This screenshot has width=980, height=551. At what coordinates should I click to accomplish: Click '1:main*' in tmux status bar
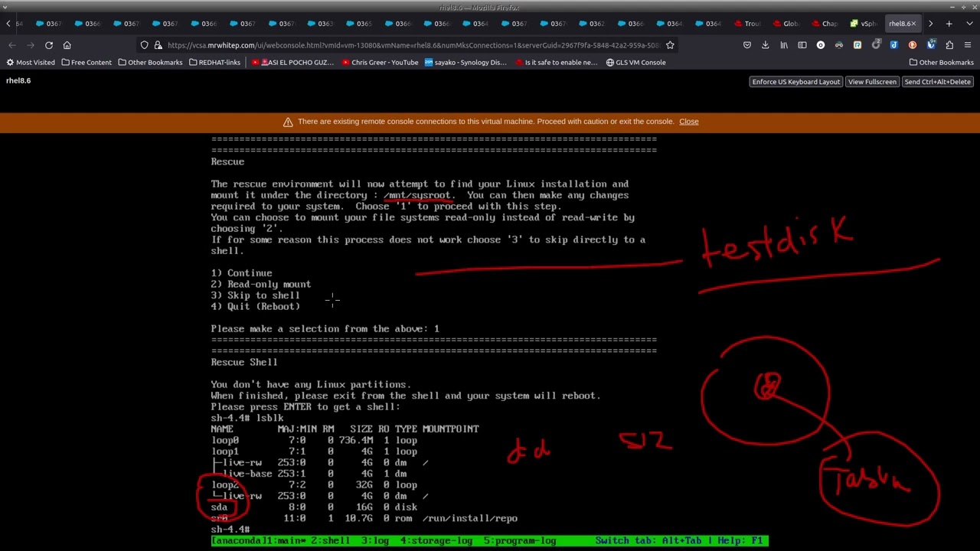click(x=286, y=541)
